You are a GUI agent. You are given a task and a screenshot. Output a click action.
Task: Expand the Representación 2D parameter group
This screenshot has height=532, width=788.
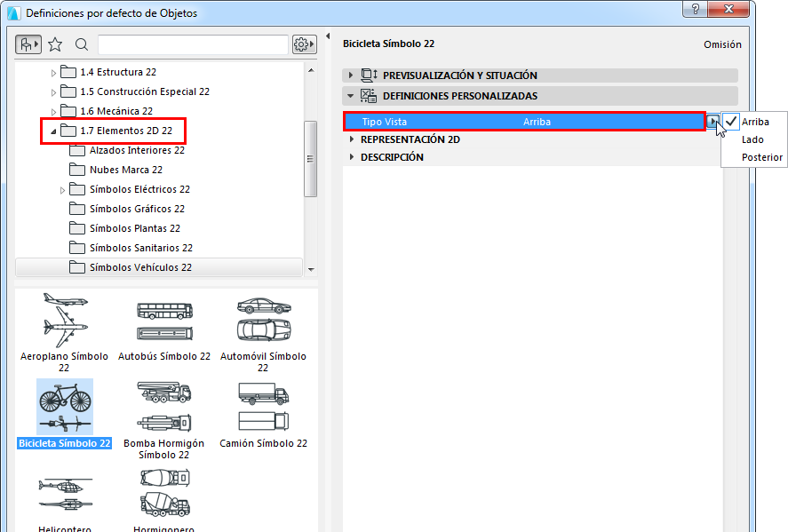351,139
